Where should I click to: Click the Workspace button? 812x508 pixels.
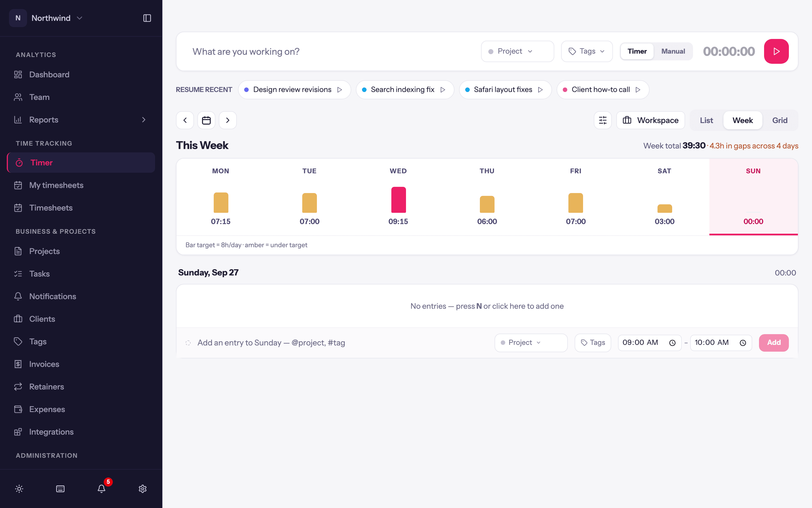pyautogui.click(x=650, y=120)
